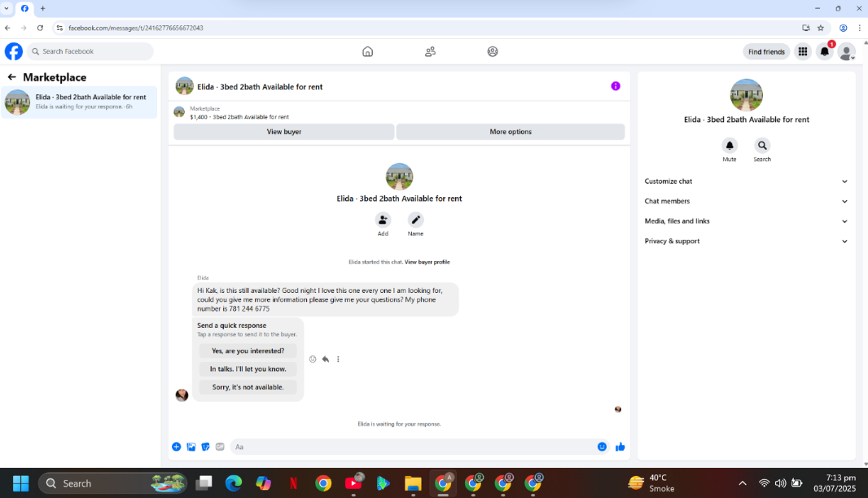Open File Explorer from taskbar
This screenshot has height=498, width=868.
tap(413, 483)
